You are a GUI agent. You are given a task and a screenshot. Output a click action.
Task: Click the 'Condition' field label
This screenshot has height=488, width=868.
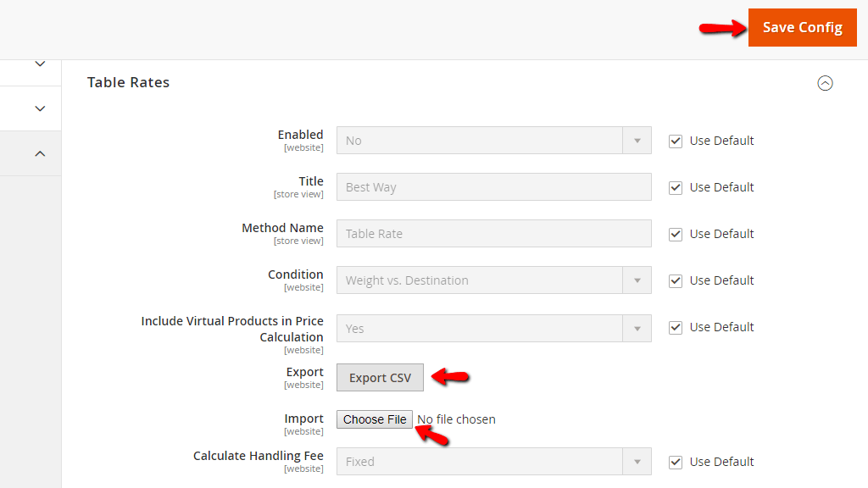coord(296,274)
